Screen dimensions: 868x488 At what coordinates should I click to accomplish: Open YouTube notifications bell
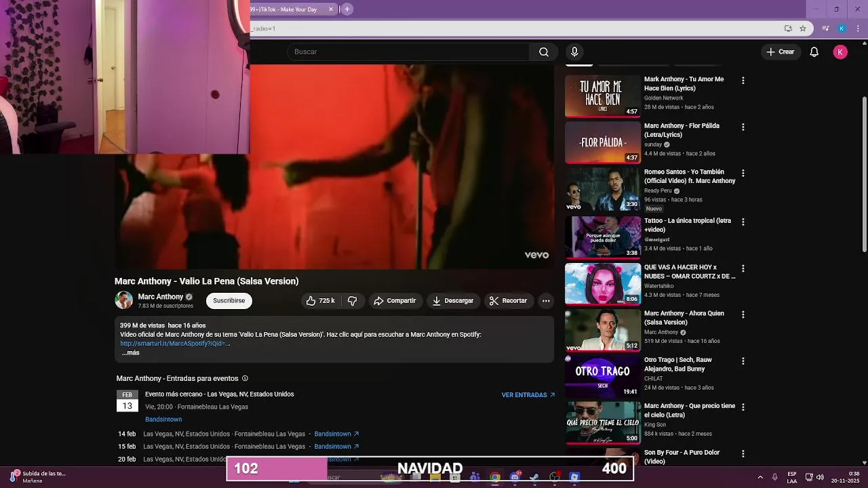[814, 52]
